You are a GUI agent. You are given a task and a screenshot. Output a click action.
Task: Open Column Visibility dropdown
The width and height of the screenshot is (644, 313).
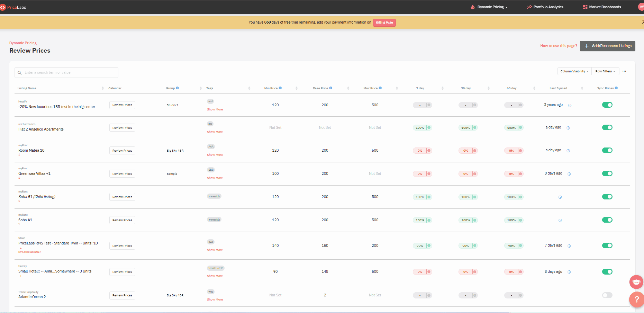point(574,71)
